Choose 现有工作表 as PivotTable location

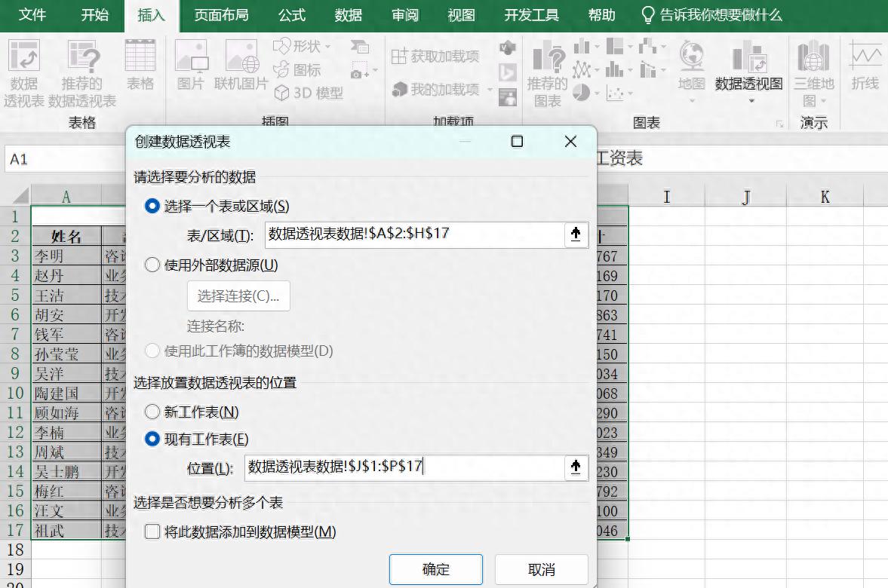tap(152, 439)
